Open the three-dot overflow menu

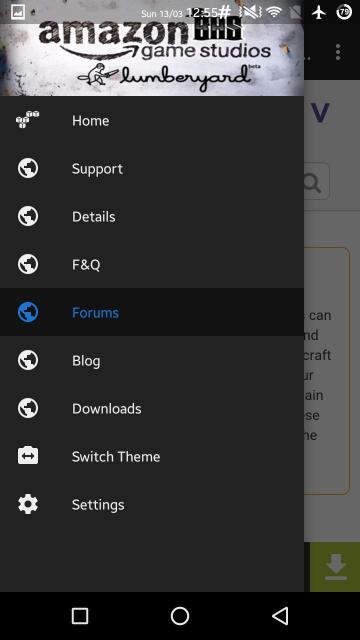[x=338, y=52]
